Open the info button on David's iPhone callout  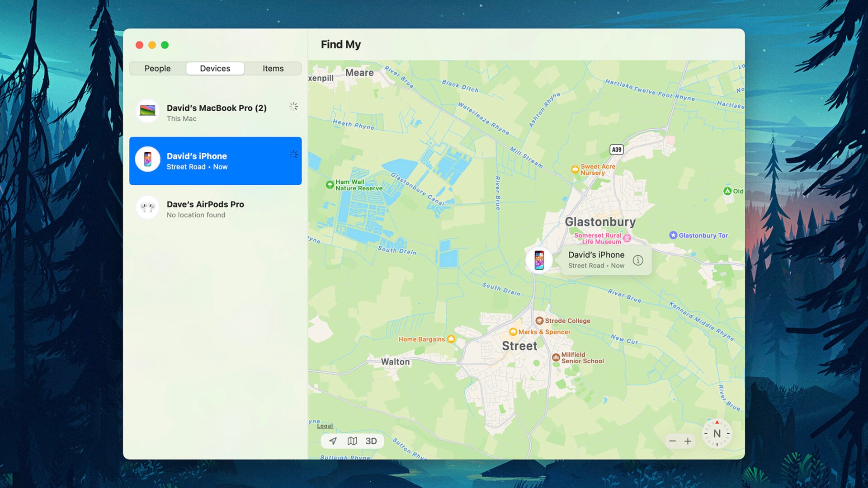tap(638, 260)
